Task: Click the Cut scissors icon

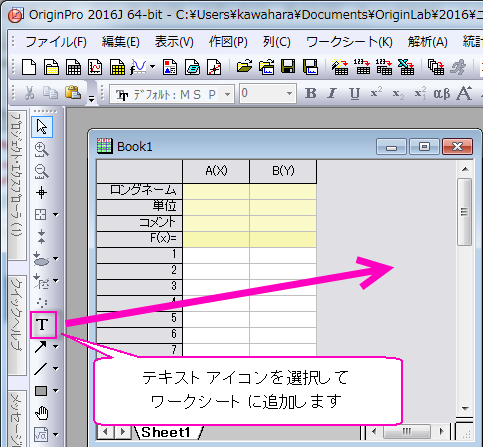Action: click(29, 93)
